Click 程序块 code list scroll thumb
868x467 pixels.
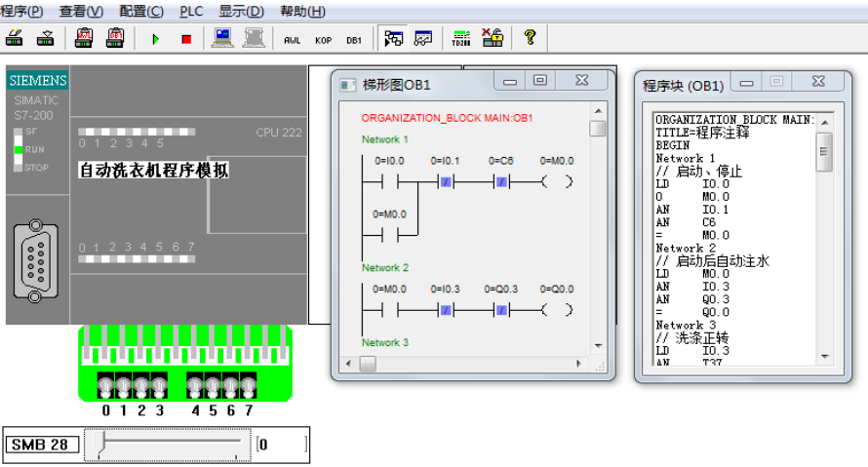click(x=825, y=152)
